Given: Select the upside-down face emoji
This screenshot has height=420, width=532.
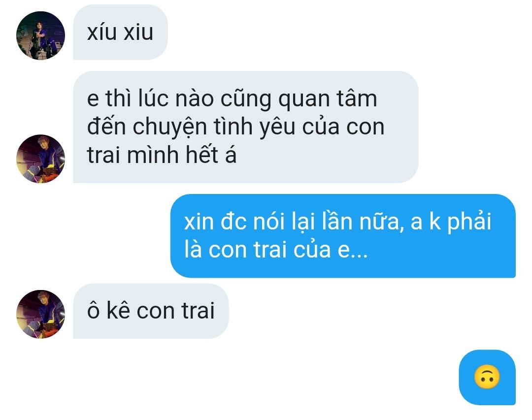Looking at the screenshot, I should pos(487,377).
